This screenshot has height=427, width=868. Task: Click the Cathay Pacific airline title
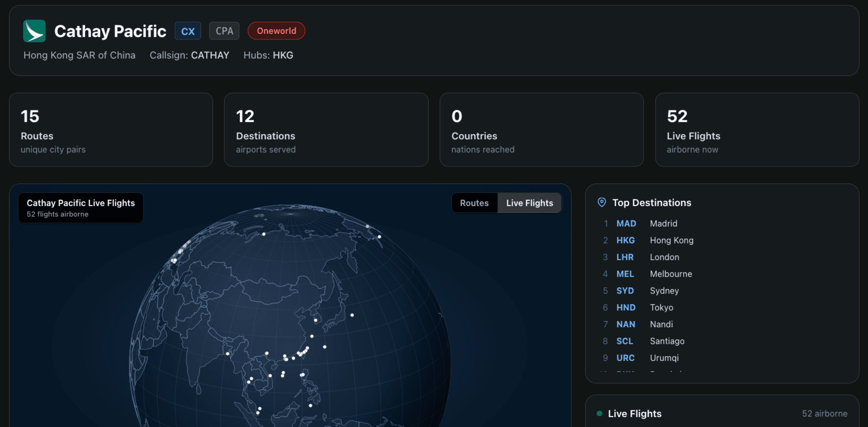pos(110,31)
